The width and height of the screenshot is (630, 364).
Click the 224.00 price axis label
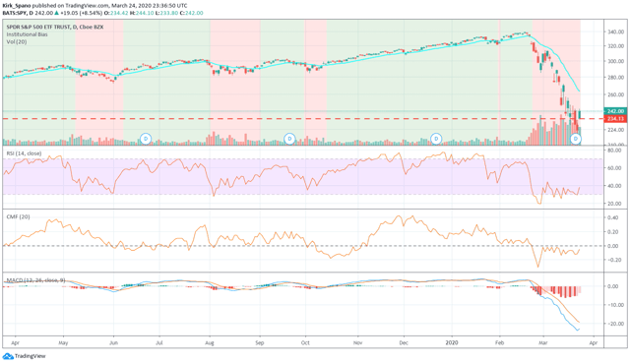616,130
